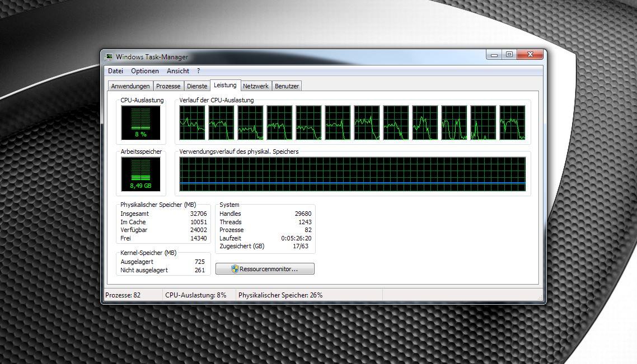Switch to the Prozesse tab
Viewport: 637px width, 364px height.
[x=168, y=86]
